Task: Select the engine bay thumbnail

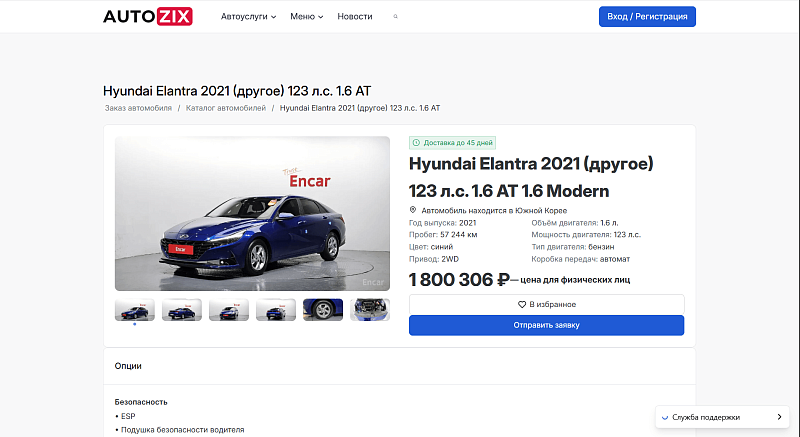Action: tap(370, 310)
